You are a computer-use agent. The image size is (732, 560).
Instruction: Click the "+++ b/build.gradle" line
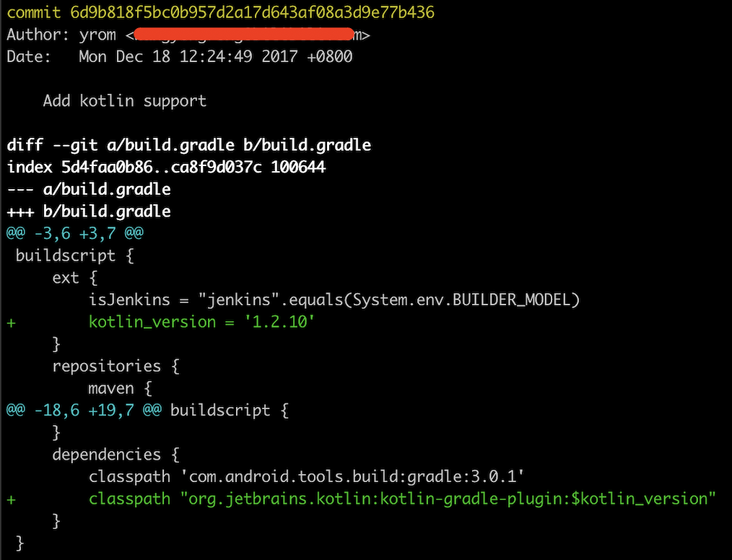pyautogui.click(x=89, y=212)
